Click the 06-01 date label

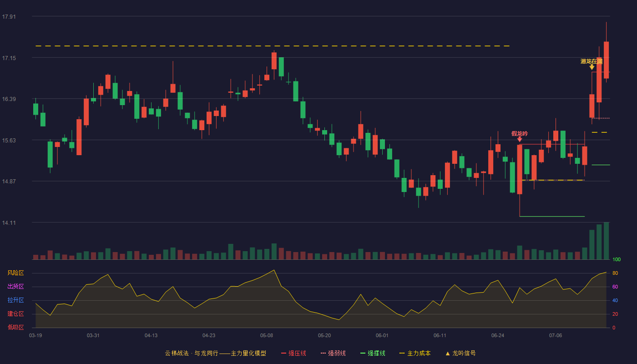click(382, 335)
